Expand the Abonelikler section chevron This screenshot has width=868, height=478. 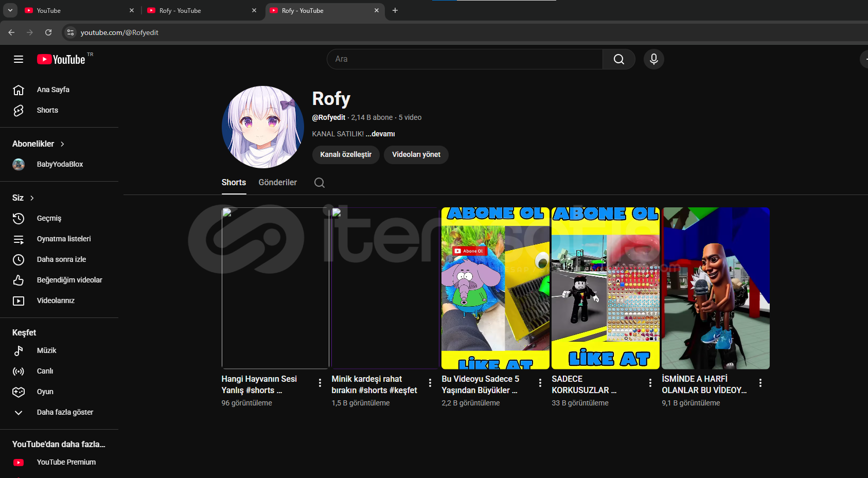(x=62, y=144)
